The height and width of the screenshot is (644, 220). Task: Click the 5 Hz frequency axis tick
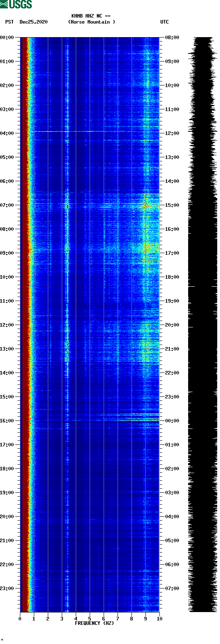(90, 619)
